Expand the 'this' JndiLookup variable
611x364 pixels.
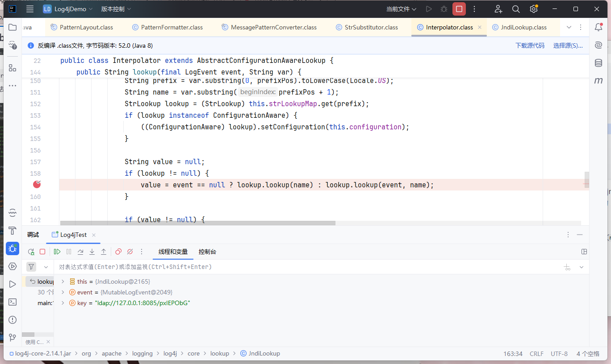(63, 281)
